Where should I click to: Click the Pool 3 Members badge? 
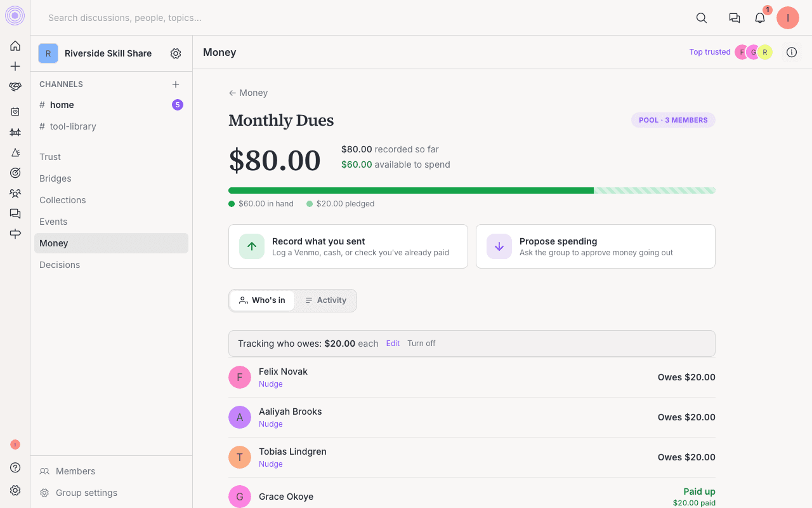coord(673,120)
